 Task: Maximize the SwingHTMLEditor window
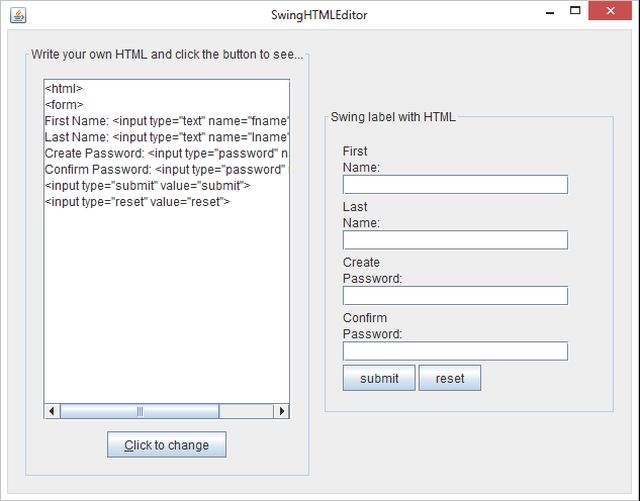[x=575, y=12]
